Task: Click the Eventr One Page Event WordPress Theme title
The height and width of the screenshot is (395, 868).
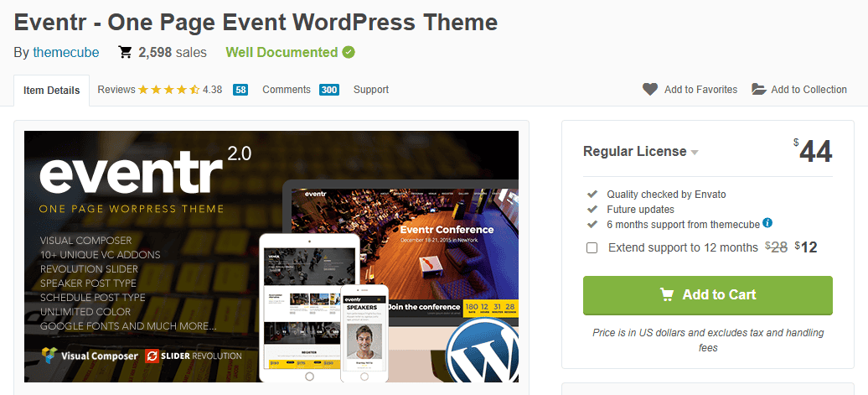Action: (x=256, y=23)
